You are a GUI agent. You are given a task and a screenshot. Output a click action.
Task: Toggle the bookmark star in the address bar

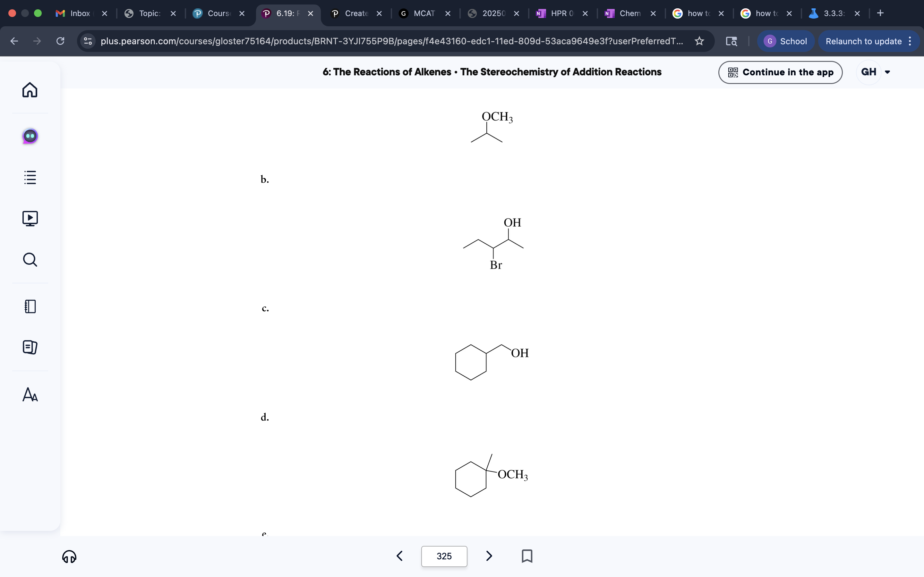[699, 41]
